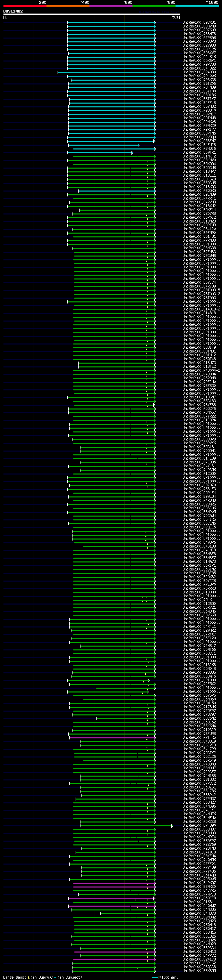Click label UniRef100_Q5DFF8
The image size is (222, 980).
tap(199, 899)
